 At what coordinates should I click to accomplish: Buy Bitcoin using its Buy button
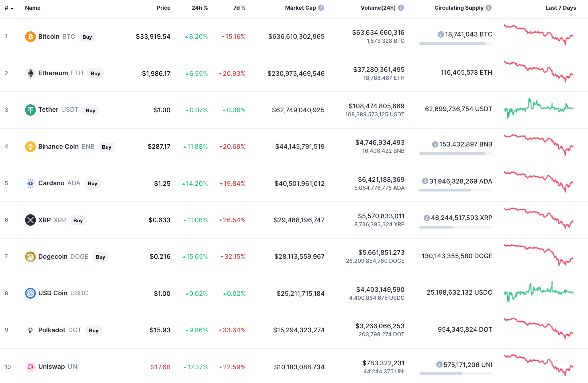click(x=87, y=37)
